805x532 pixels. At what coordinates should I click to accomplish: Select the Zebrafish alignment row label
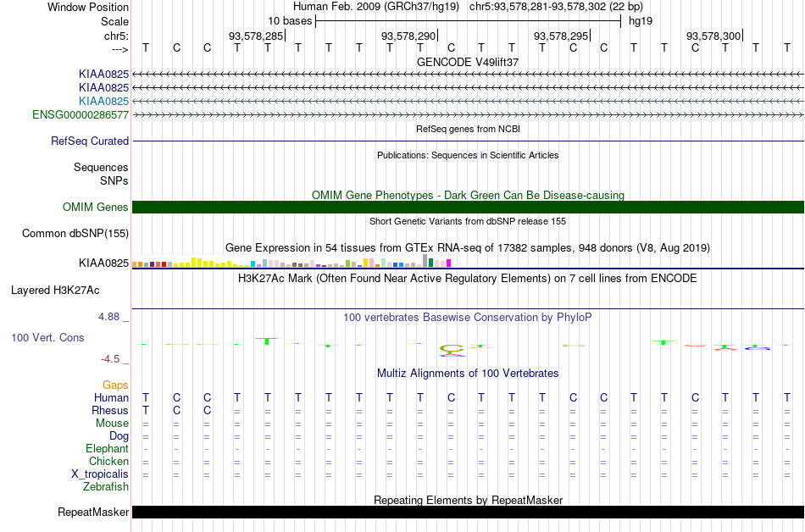(106, 486)
